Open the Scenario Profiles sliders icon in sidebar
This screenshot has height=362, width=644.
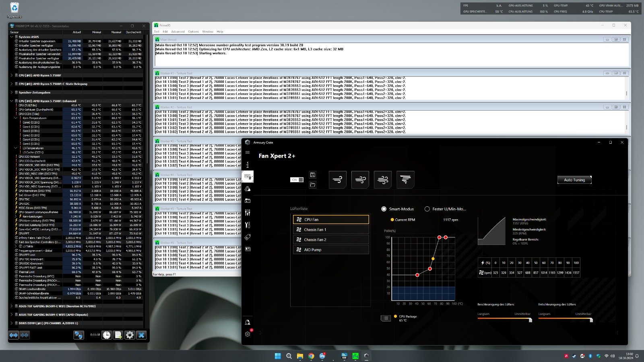[x=248, y=212]
